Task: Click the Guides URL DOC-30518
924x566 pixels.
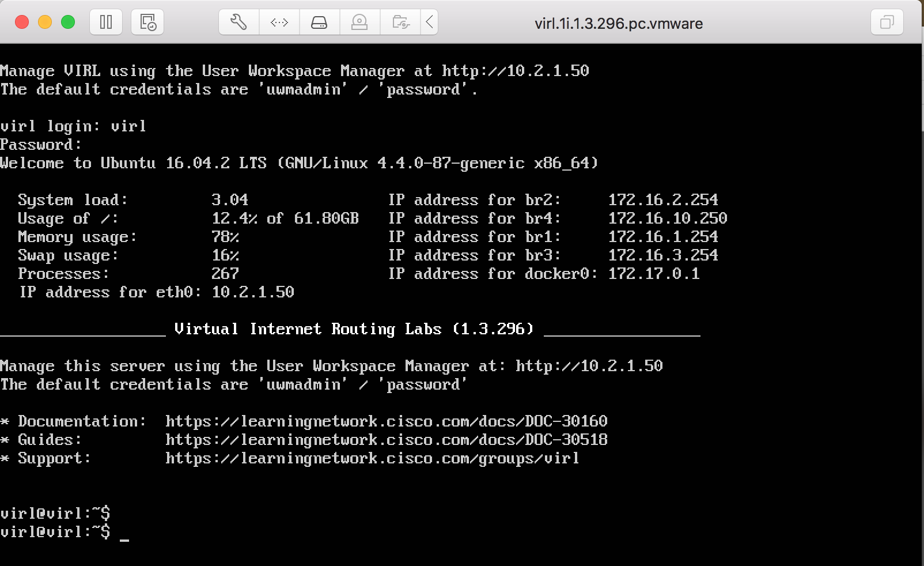Action: point(387,440)
